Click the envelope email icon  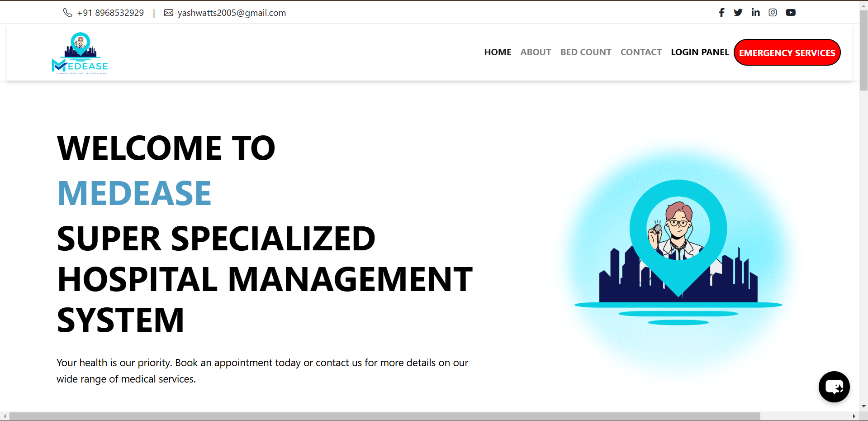coord(169,13)
